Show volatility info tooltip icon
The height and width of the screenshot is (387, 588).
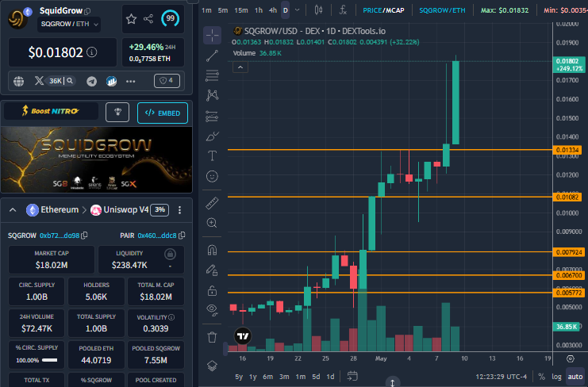171,317
